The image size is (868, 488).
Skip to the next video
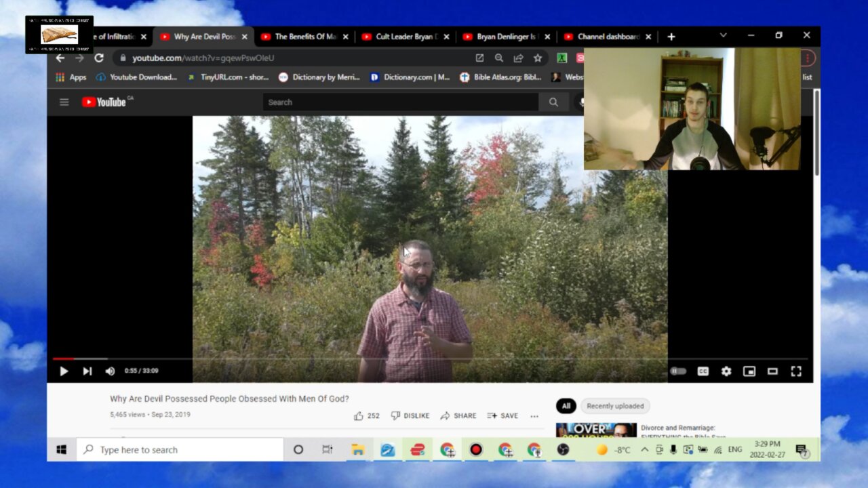click(x=87, y=371)
